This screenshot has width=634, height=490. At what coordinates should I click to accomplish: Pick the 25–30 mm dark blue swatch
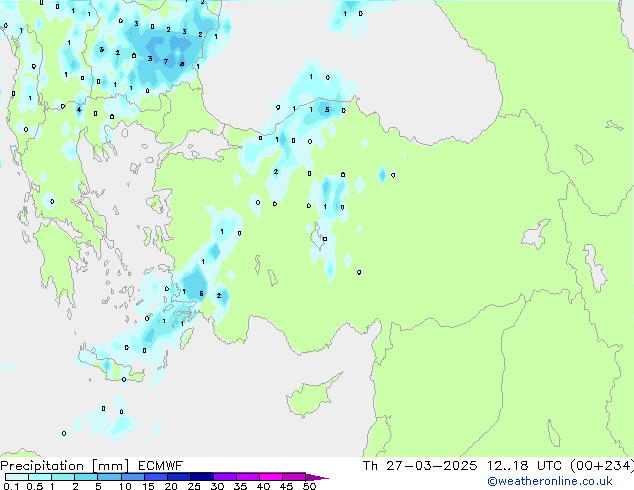click(x=202, y=477)
